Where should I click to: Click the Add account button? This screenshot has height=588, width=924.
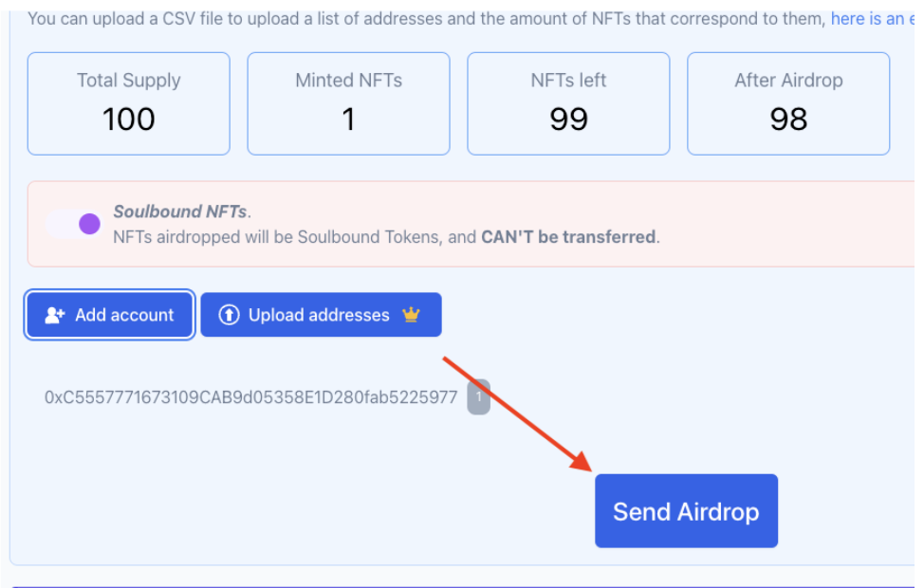pyautogui.click(x=110, y=315)
